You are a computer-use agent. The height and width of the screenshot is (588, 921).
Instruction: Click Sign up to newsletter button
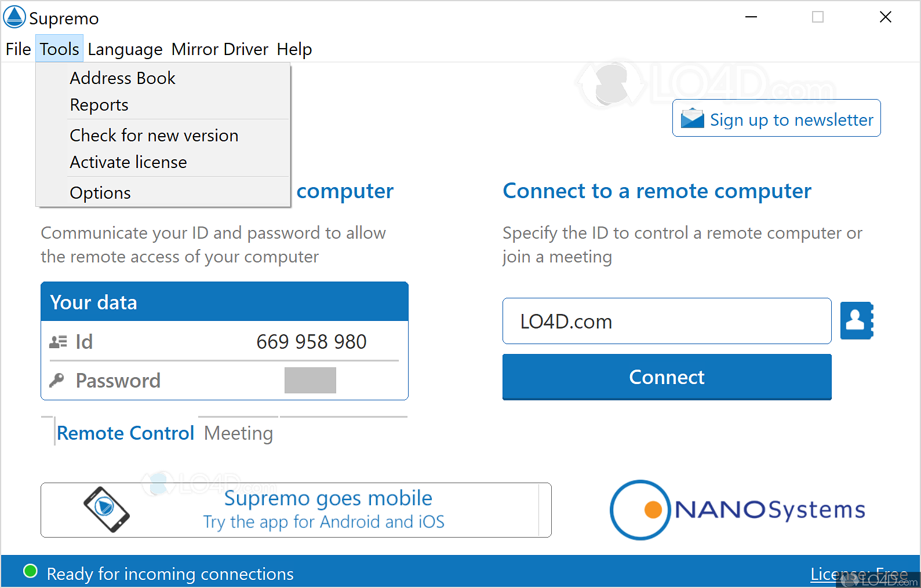776,118
